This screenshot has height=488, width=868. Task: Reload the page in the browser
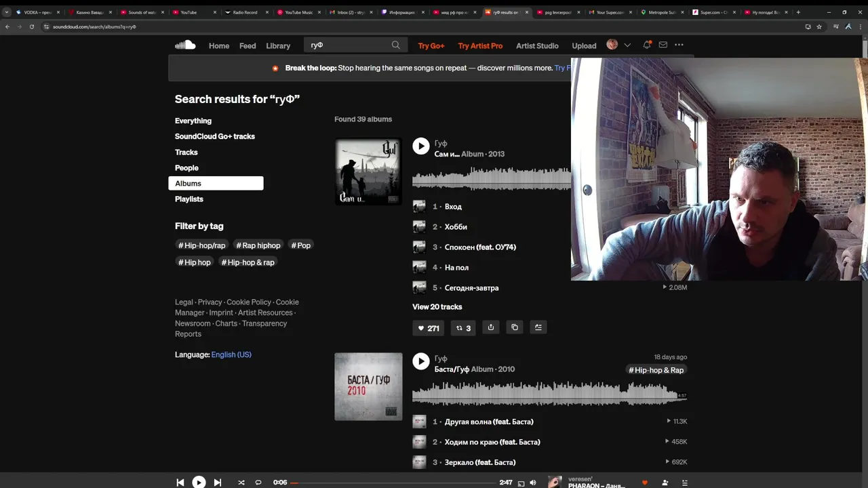point(31,26)
